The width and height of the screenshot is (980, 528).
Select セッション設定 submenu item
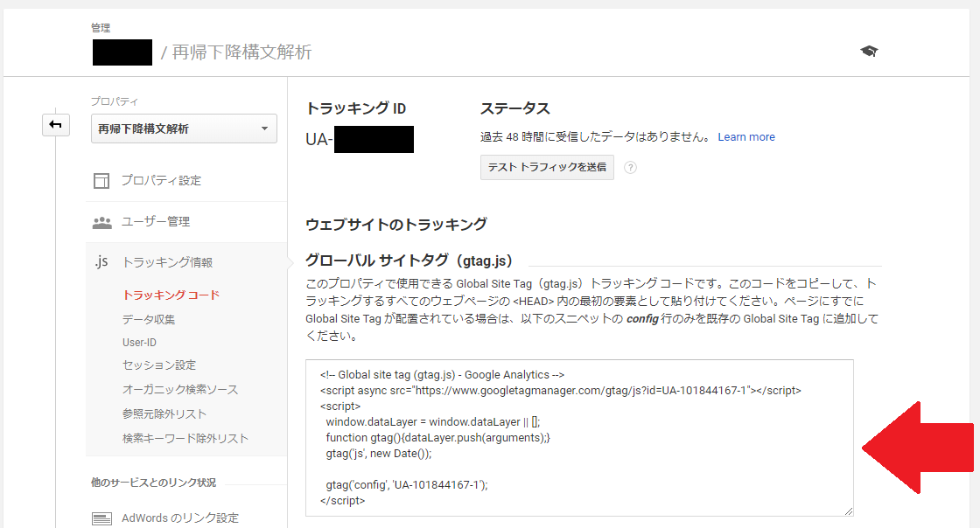pos(159,365)
